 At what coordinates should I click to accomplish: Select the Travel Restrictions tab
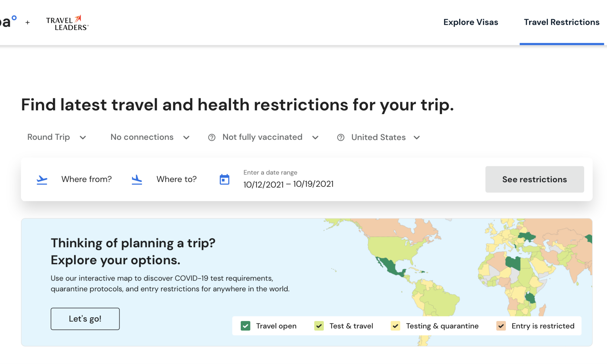coord(561,22)
